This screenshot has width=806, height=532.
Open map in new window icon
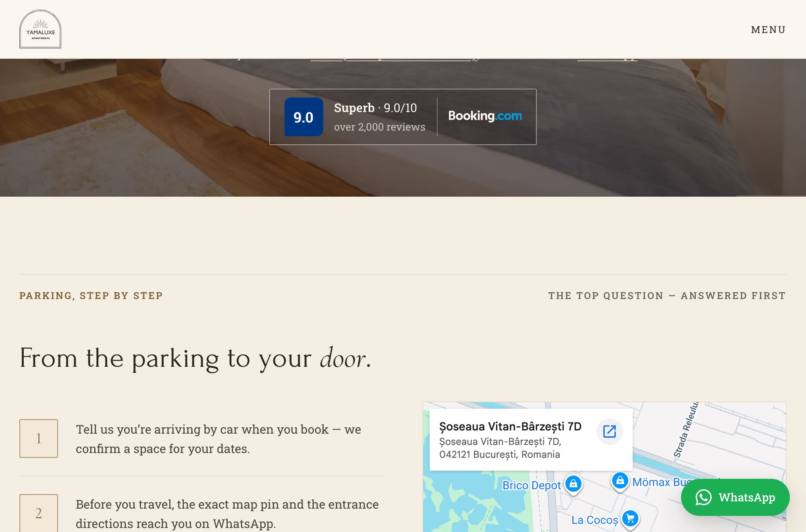pos(609,432)
